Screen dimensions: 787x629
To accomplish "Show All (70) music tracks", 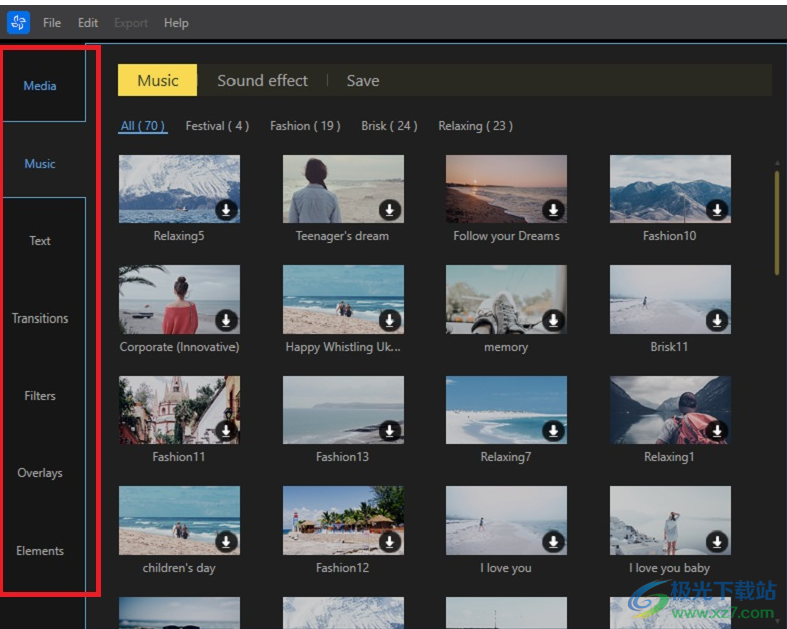I will (143, 126).
